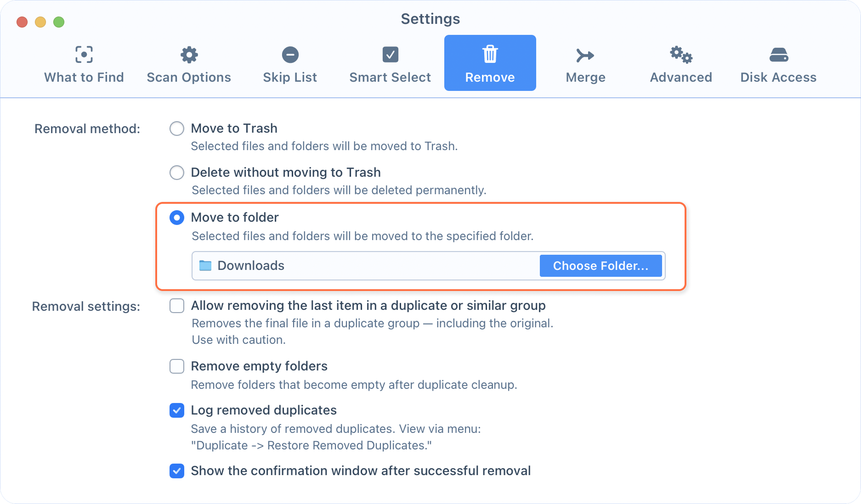This screenshot has width=861, height=504.
Task: Click the yellow minimize window button
Action: coord(40,22)
